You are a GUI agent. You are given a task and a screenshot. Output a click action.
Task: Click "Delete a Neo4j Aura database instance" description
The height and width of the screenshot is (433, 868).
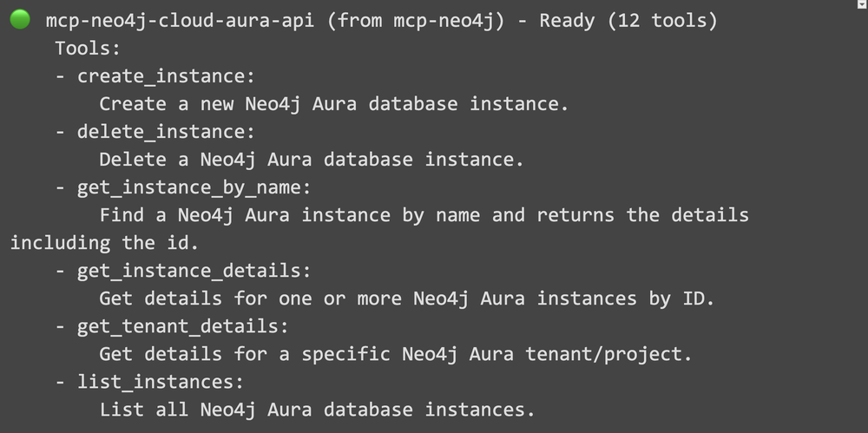click(312, 160)
